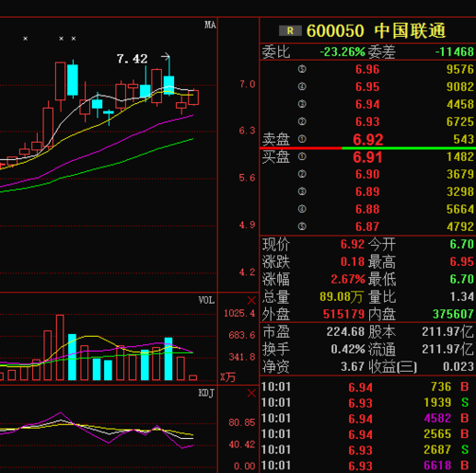Click the 收益(三) value 0.023
The image size is (476, 473).
458,367
